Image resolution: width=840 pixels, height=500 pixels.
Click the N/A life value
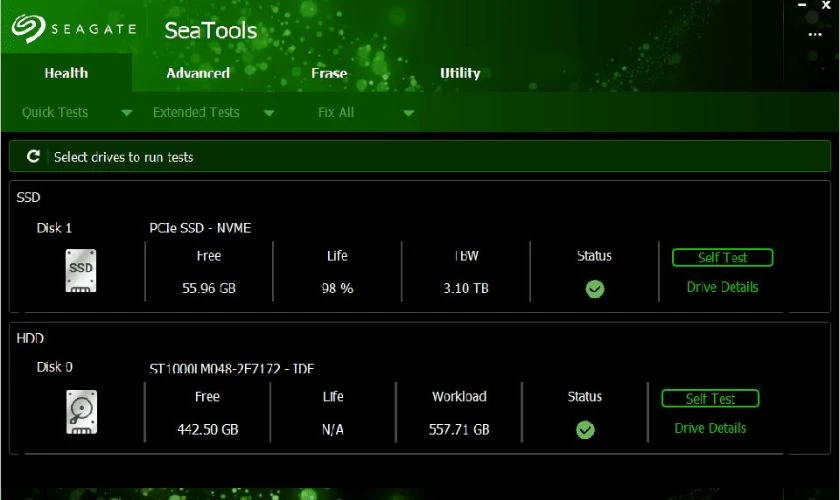333,429
